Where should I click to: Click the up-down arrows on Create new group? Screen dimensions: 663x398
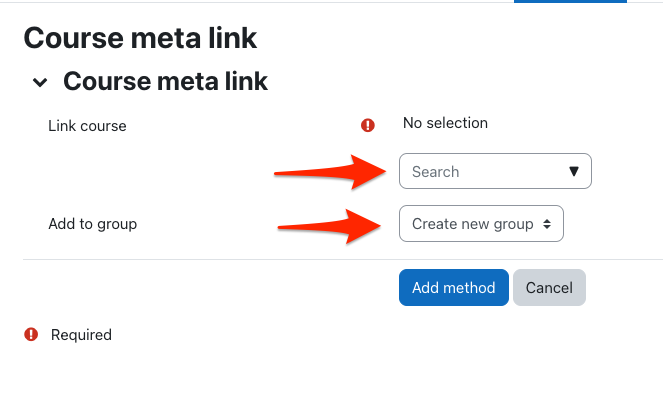[547, 224]
